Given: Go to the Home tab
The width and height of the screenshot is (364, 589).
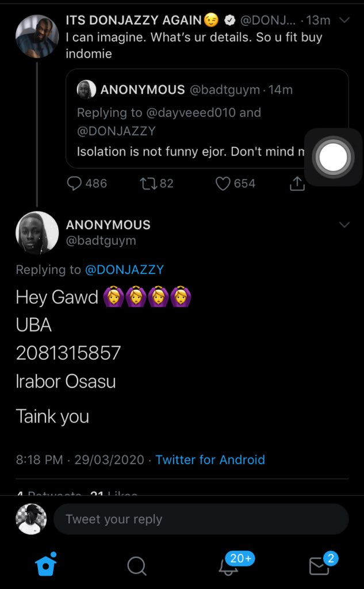Looking at the screenshot, I should [46, 564].
